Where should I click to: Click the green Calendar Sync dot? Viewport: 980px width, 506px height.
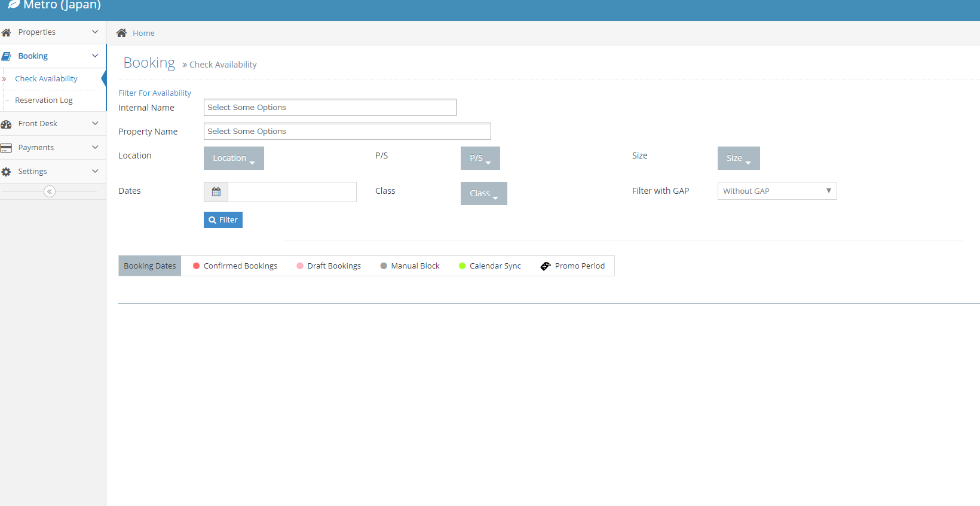462,266
